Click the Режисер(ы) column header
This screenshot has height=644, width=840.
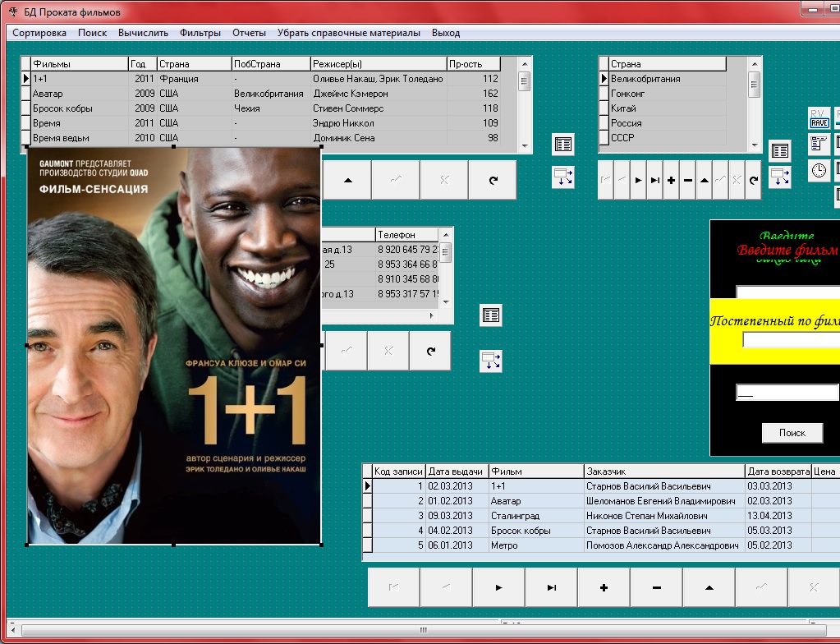click(x=379, y=64)
